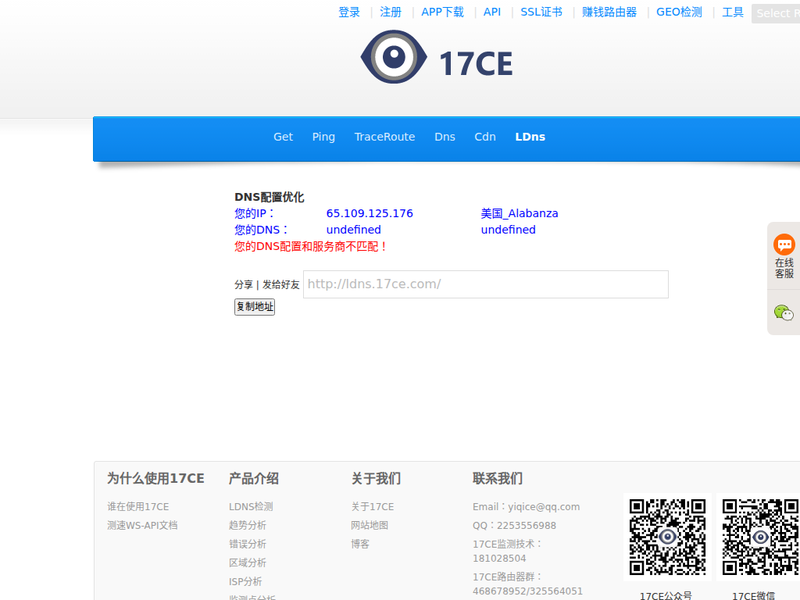Click the 468678952/325564051 router group text

[528, 591]
